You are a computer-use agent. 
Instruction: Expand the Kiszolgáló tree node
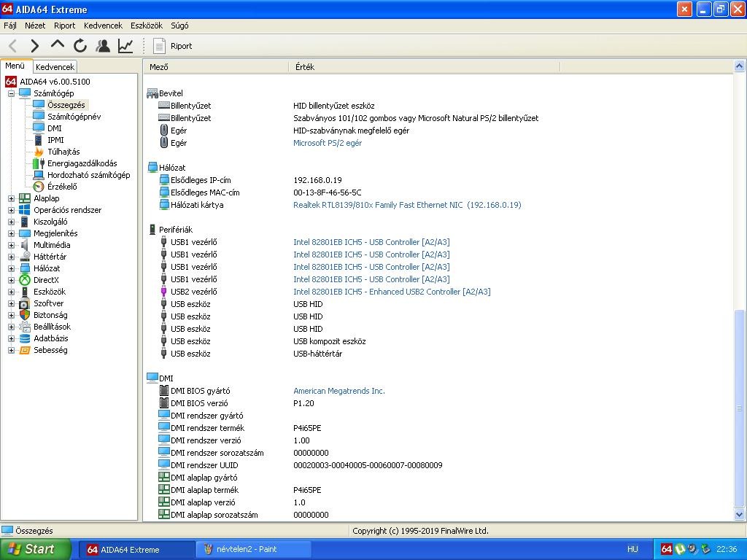point(11,222)
